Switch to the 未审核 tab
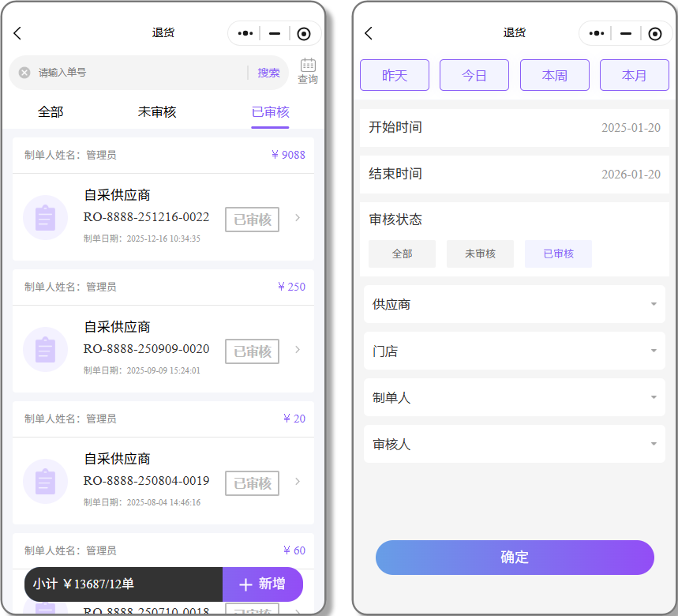Viewport: 678px width, 616px height. [157, 112]
